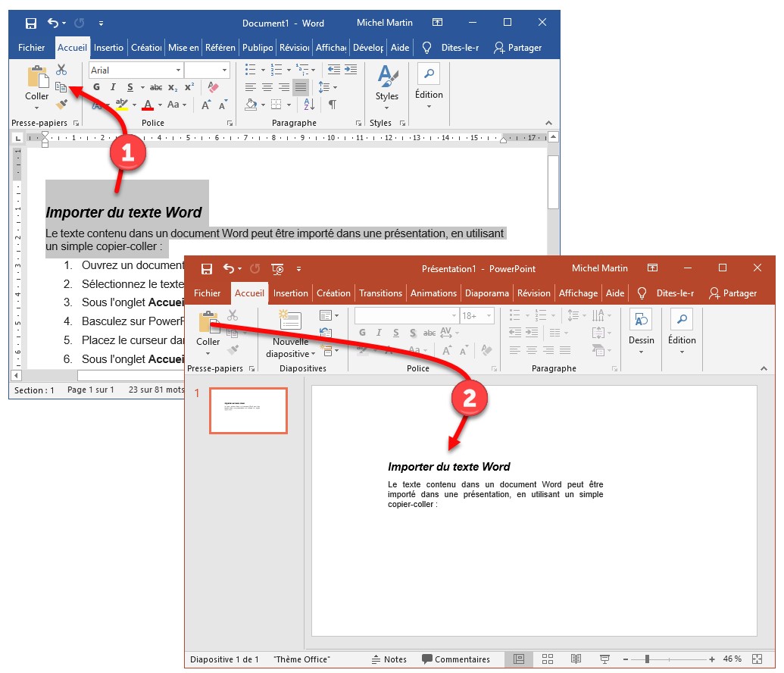
Task: Click the pilcrow show-formatting-marks icon in Word
Action: 332,105
